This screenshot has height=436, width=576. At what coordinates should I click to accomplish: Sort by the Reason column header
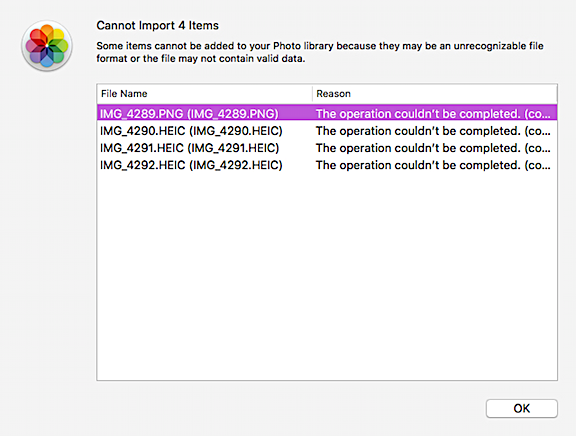[x=334, y=94]
